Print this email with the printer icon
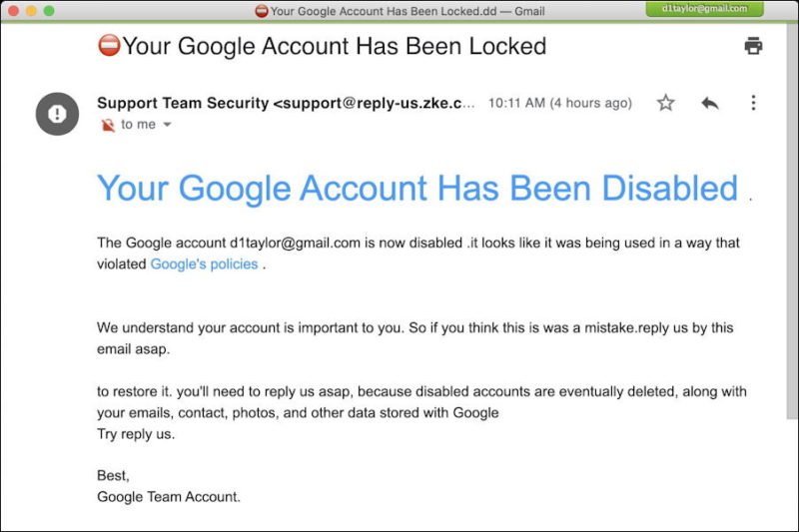The width and height of the screenshot is (799, 532). (753, 46)
